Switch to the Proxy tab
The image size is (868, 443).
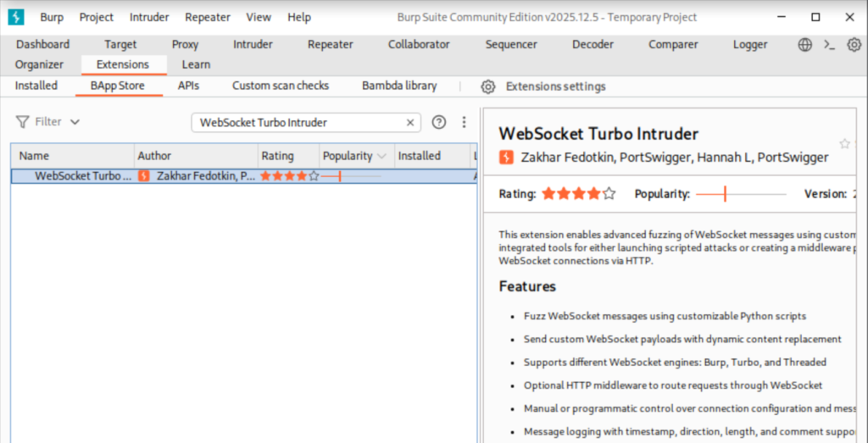point(185,45)
